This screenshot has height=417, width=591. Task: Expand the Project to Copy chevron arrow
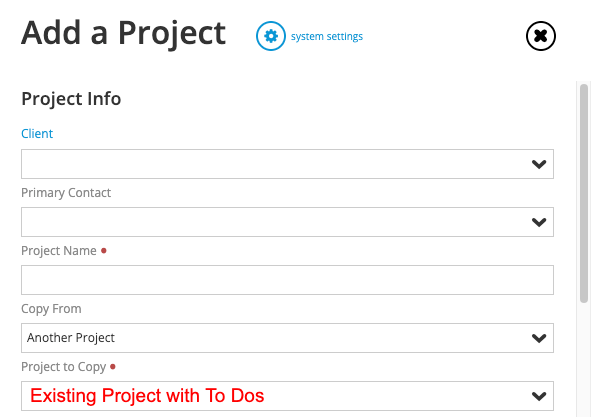(x=539, y=396)
